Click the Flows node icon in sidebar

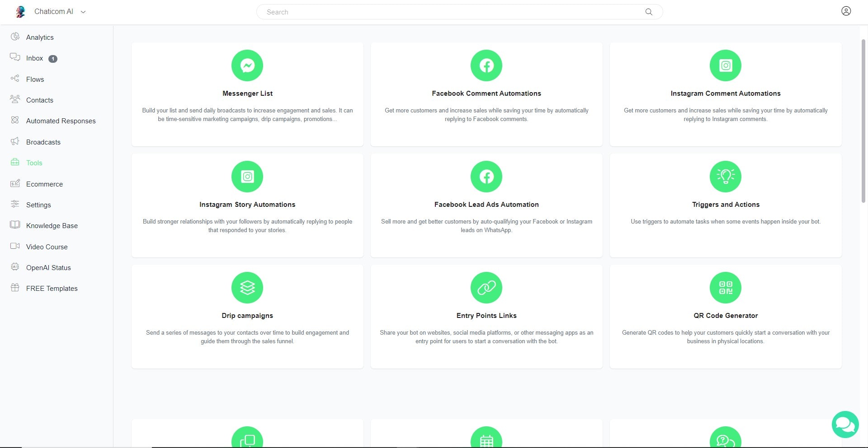(x=15, y=79)
